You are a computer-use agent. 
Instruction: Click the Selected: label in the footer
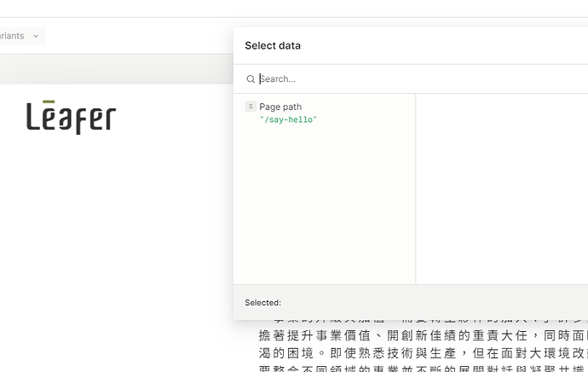pos(262,303)
